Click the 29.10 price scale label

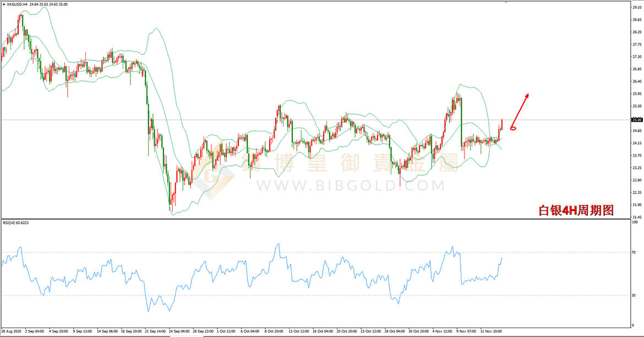coord(637,7)
